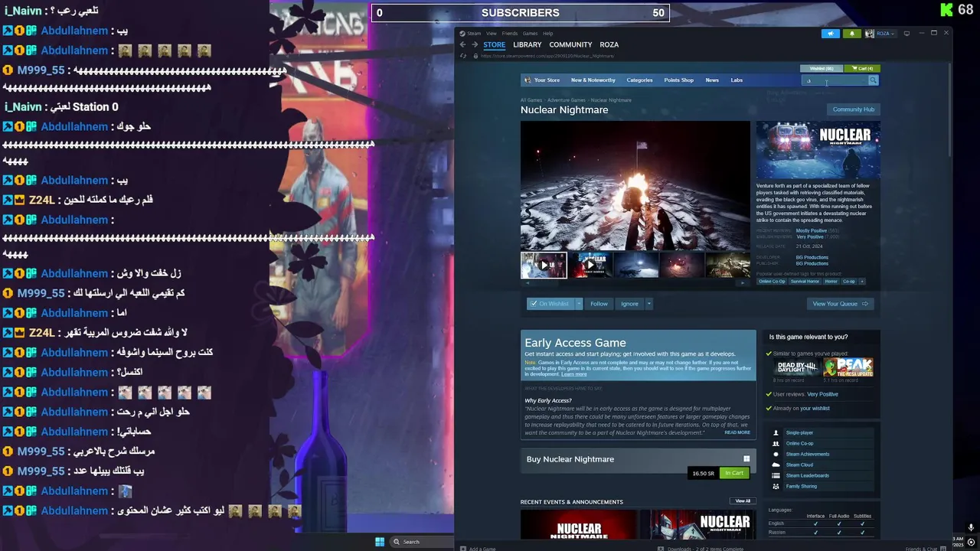This screenshot has height=551, width=980.
Task: Play the second trailer thumbnail
Action: click(590, 265)
